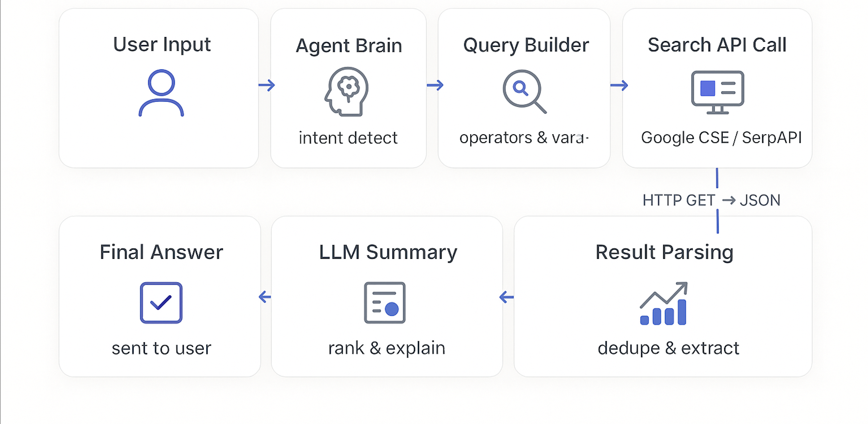
Task: Click the magnifying glass icon in Query Builder
Action: pos(524,91)
